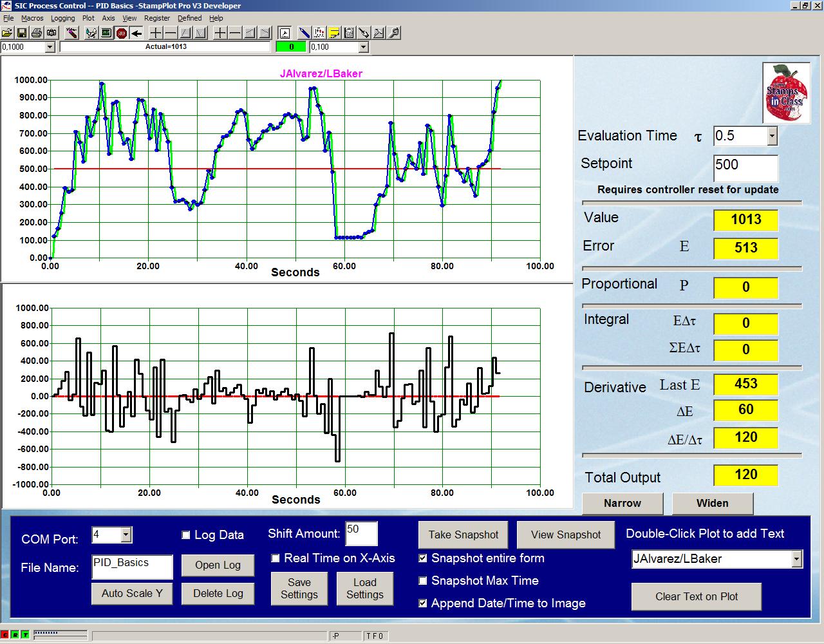Expand the Evaluation Time dropdown

click(x=772, y=136)
